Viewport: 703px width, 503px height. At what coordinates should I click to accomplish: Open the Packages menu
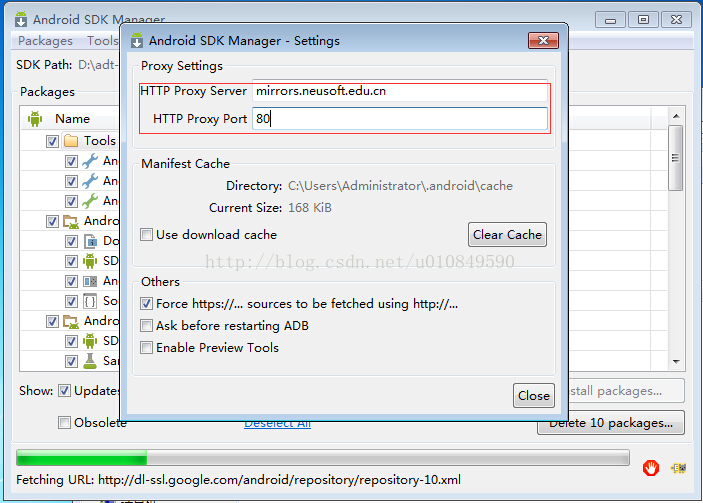point(45,41)
